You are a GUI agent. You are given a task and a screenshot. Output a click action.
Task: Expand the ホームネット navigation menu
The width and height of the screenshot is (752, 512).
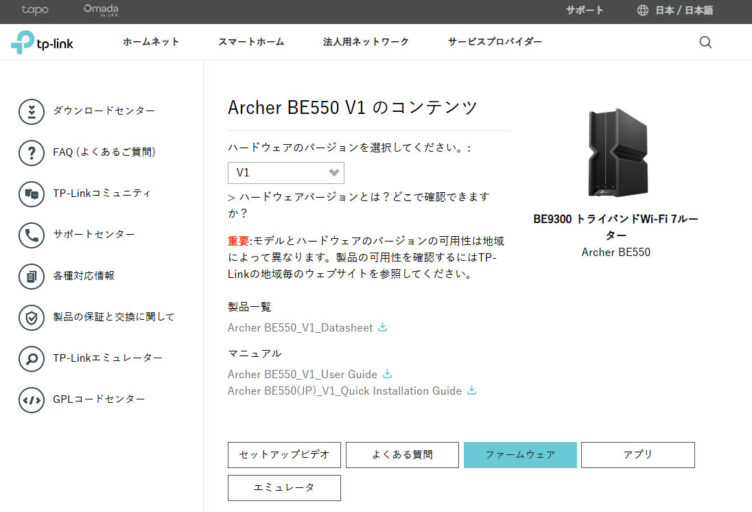tap(151, 42)
